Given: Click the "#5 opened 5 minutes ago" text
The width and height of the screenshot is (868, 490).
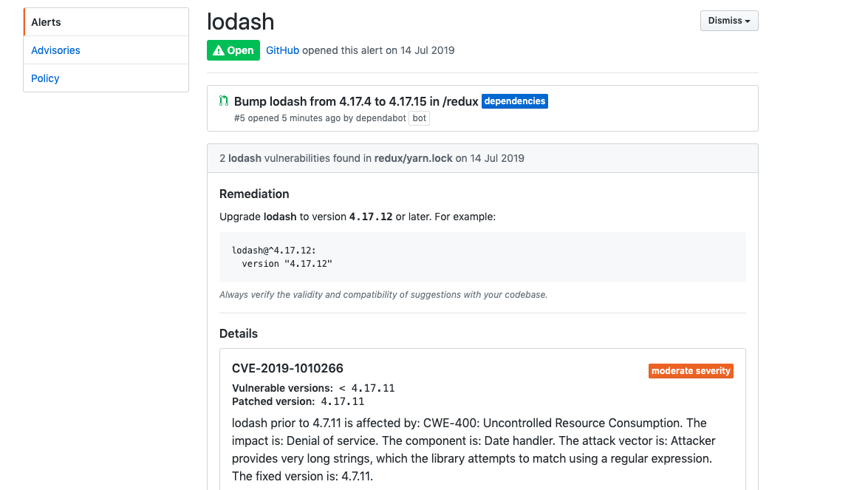Looking at the screenshot, I should click(x=287, y=118).
